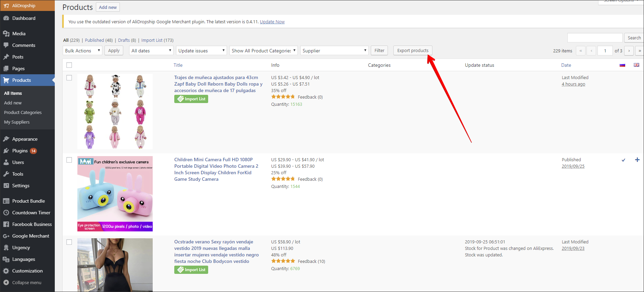644x292 pixels.
Task: Check the Trajes de muñeca product checkbox
Action: [69, 78]
